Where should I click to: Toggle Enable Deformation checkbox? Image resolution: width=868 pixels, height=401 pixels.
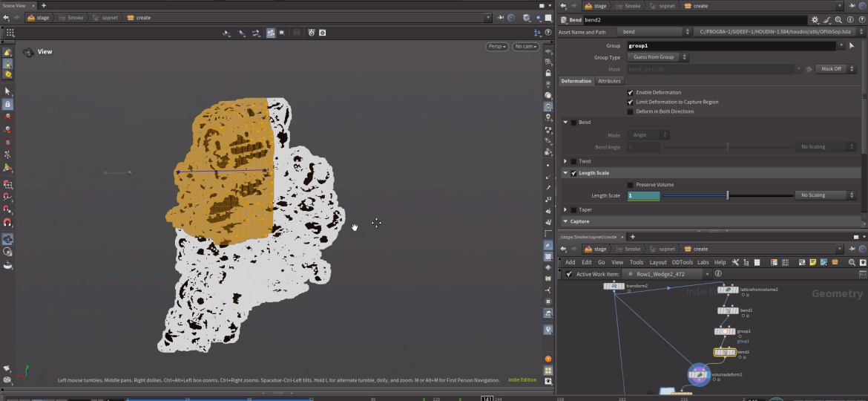tap(631, 92)
